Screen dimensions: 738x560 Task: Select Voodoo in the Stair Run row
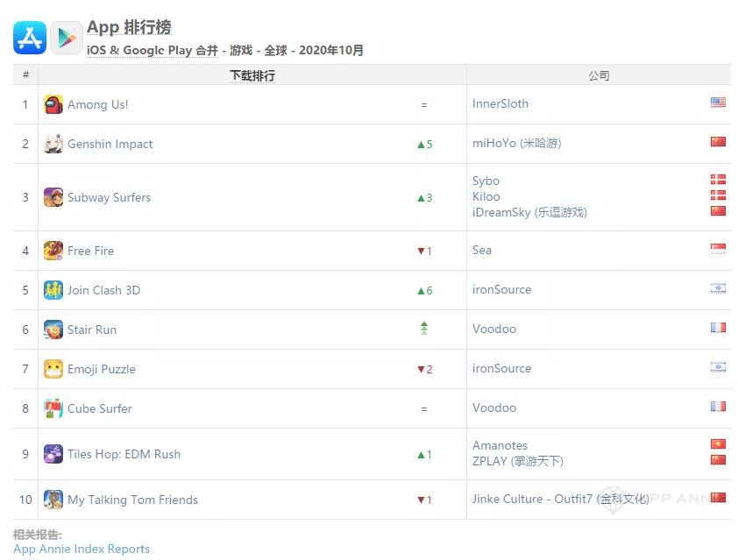494,329
